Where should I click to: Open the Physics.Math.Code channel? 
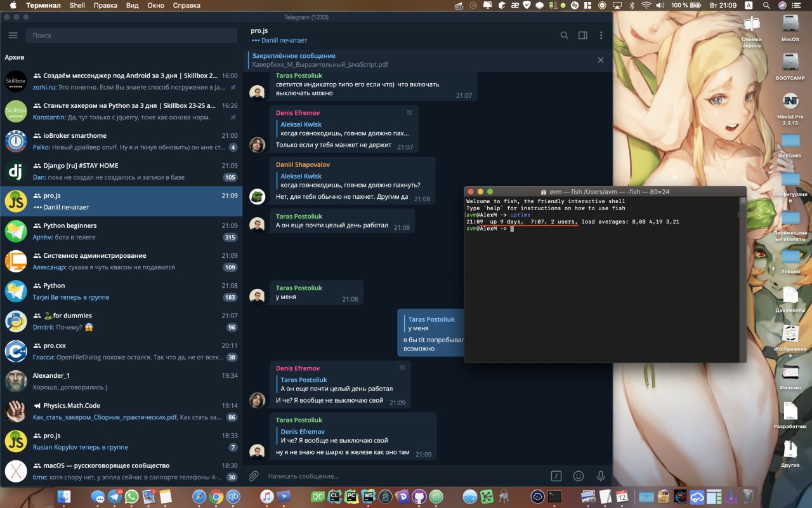[x=121, y=411]
